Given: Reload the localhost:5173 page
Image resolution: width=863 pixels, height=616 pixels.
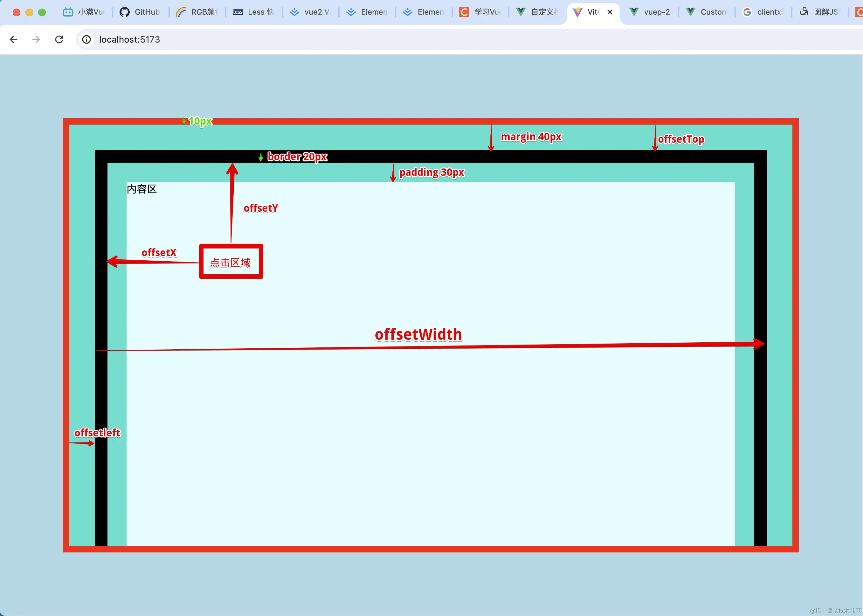Looking at the screenshot, I should pos(59,39).
